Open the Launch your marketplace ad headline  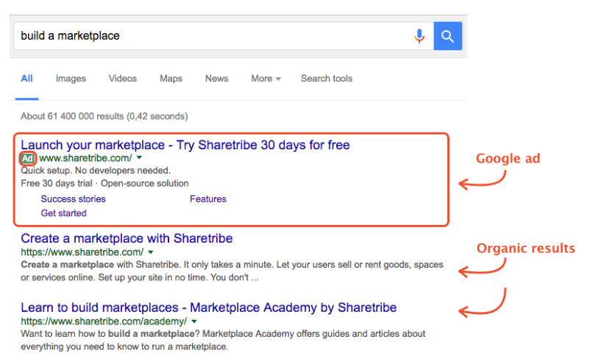click(x=185, y=144)
